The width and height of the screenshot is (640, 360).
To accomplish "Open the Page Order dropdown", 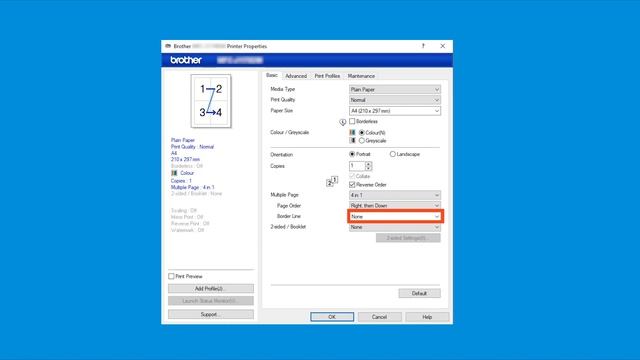I will (395, 206).
